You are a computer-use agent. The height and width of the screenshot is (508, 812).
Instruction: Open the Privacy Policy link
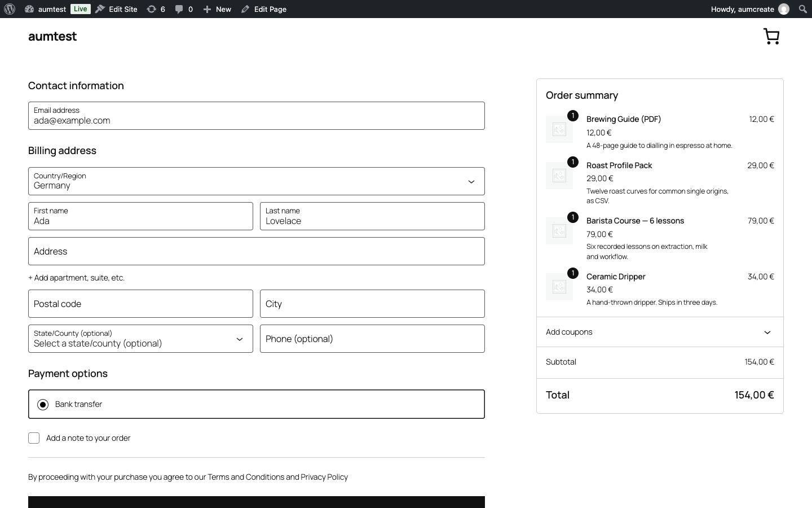(x=324, y=477)
